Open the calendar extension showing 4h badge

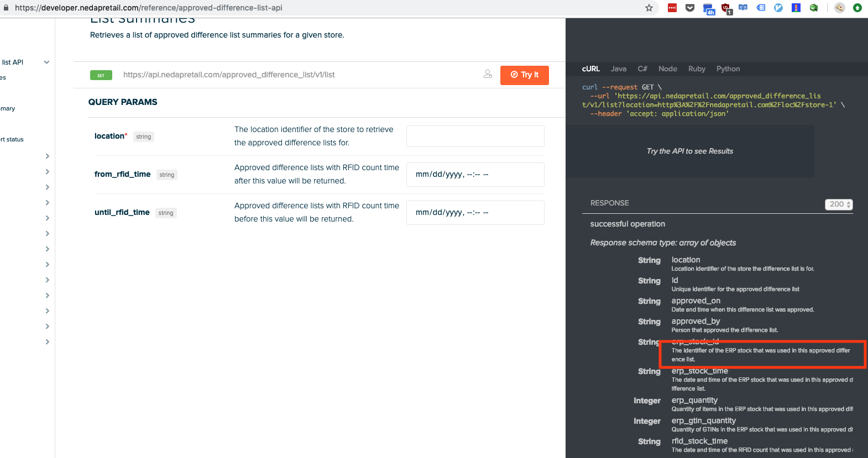tap(708, 8)
